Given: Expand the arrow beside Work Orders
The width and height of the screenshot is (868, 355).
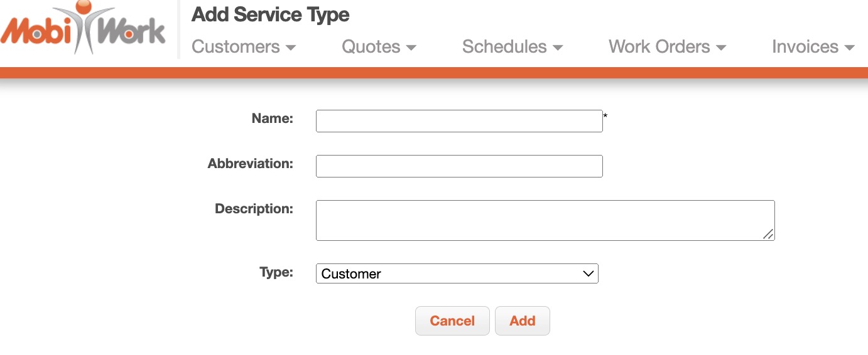Looking at the screenshot, I should 721,48.
